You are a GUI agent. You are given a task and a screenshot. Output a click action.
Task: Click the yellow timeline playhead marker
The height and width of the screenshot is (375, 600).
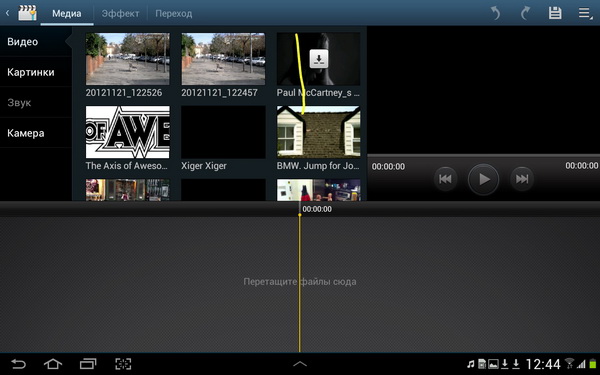[300, 215]
